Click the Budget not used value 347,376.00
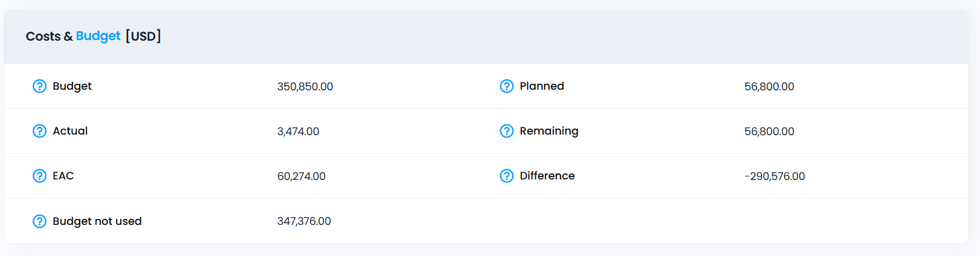The height and width of the screenshot is (256, 980). tap(304, 221)
